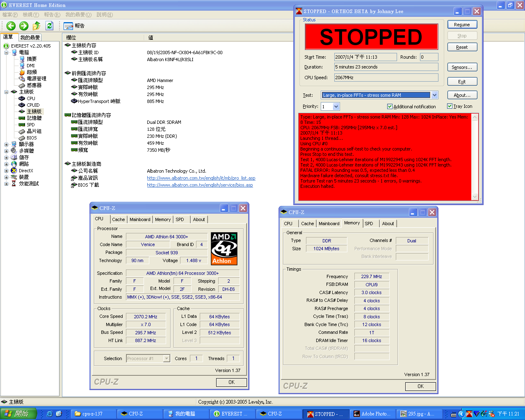Open the DirectX tree item
Image resolution: width=525 pixels, height=420 pixels.
pos(25,171)
